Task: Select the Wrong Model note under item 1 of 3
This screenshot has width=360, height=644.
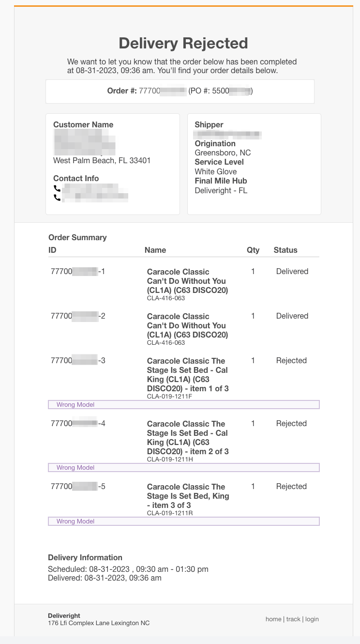Action: (184, 405)
